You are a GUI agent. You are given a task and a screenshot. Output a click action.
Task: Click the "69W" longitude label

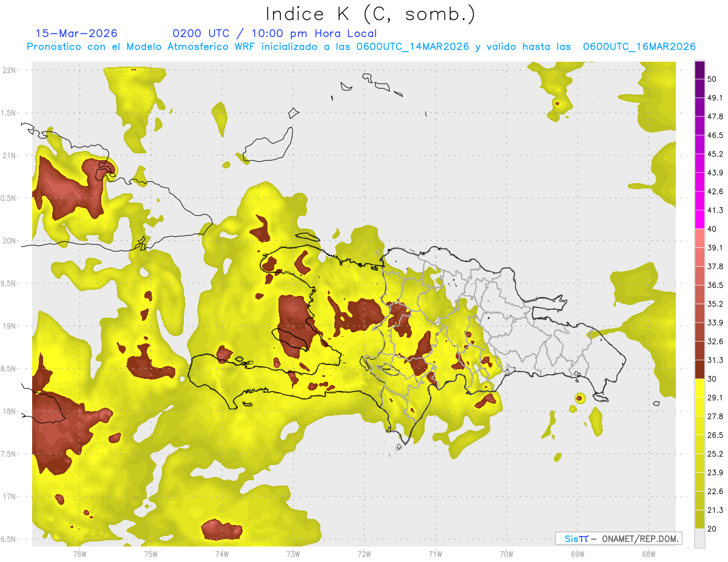[577, 554]
